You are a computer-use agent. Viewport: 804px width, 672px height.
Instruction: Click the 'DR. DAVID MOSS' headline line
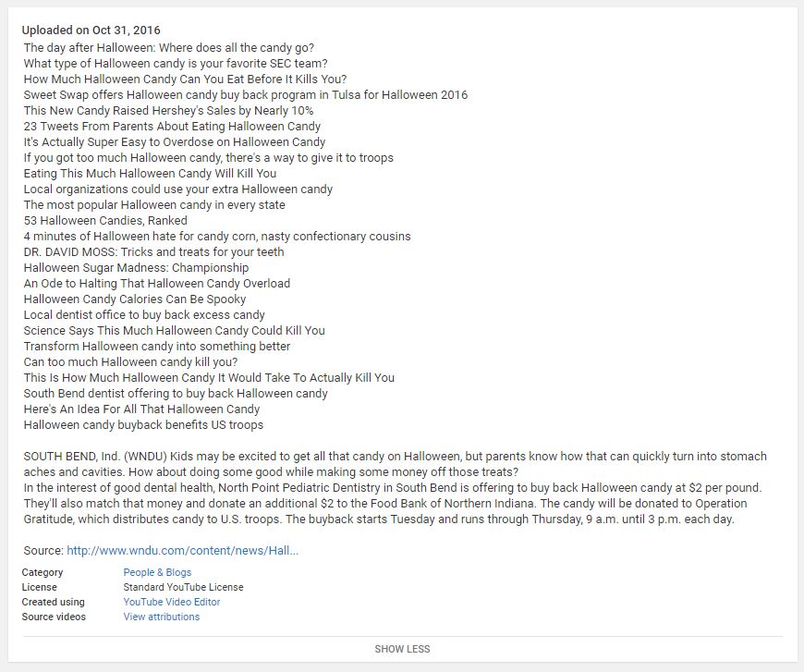pyautogui.click(x=153, y=251)
